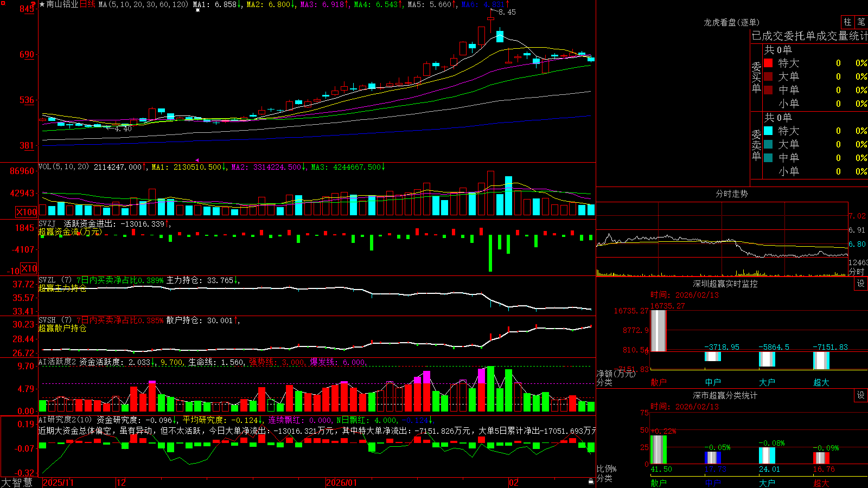Click the VOL(5,10,20) indicator label
Viewport: 868px width, 488px height.
tap(63, 167)
